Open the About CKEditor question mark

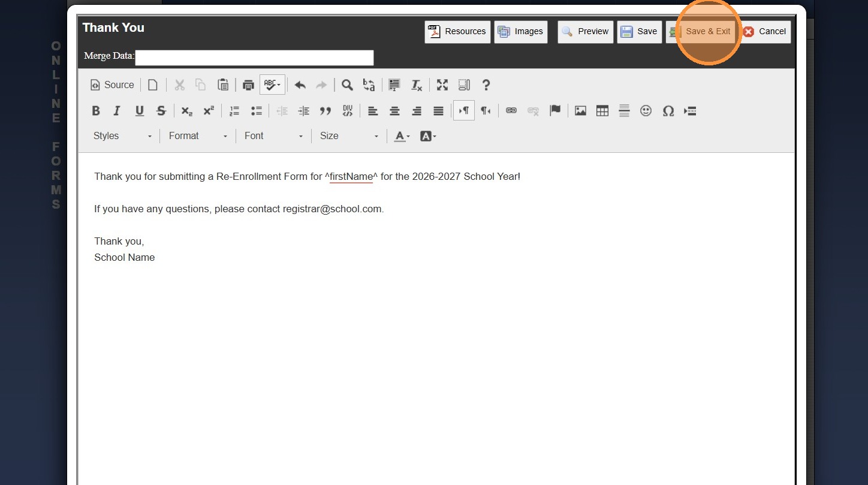(486, 85)
